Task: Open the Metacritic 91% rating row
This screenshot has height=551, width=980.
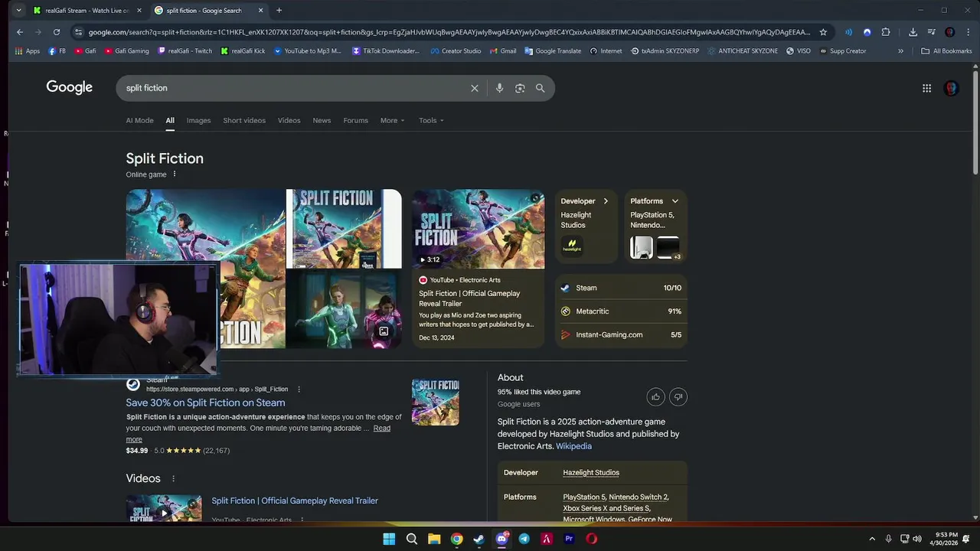Action: tap(621, 311)
